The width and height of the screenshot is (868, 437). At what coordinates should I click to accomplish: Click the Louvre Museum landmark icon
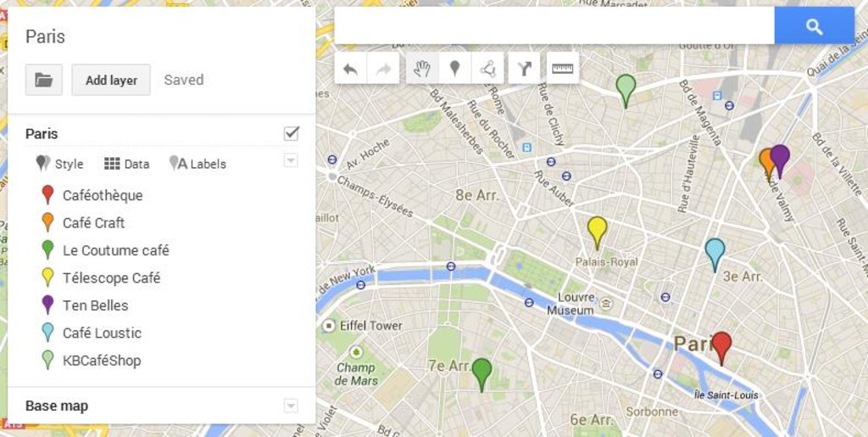point(607,303)
